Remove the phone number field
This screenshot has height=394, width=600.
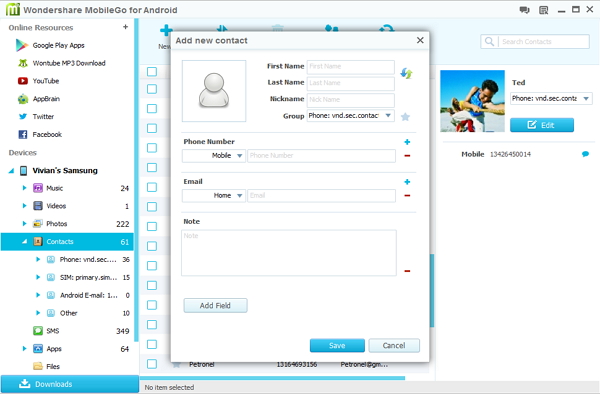pos(407,156)
